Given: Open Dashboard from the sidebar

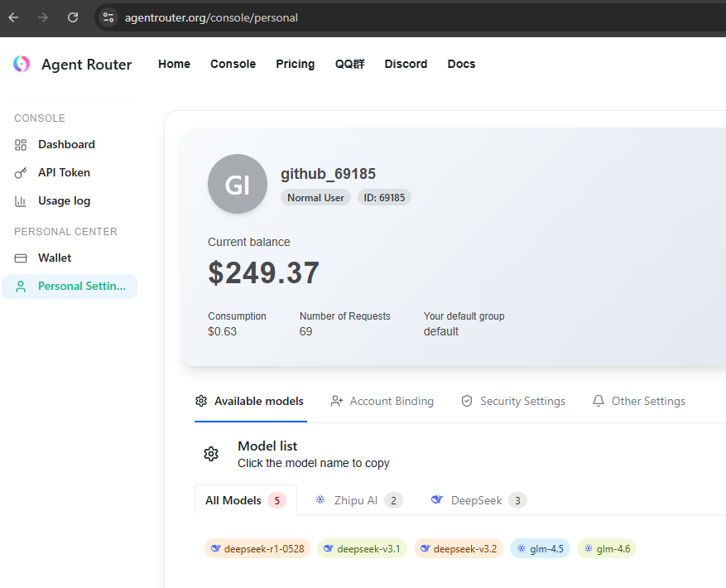Looking at the screenshot, I should pos(66,144).
